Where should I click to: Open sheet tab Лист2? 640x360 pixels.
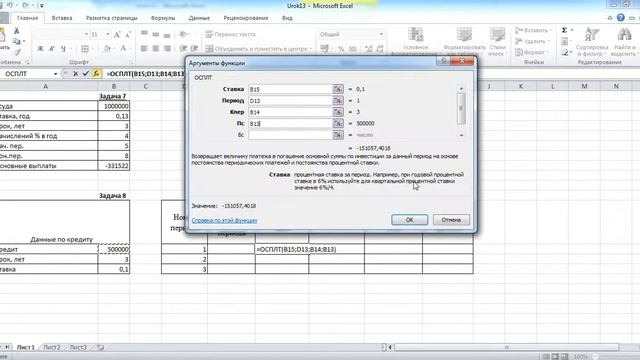pos(52,347)
